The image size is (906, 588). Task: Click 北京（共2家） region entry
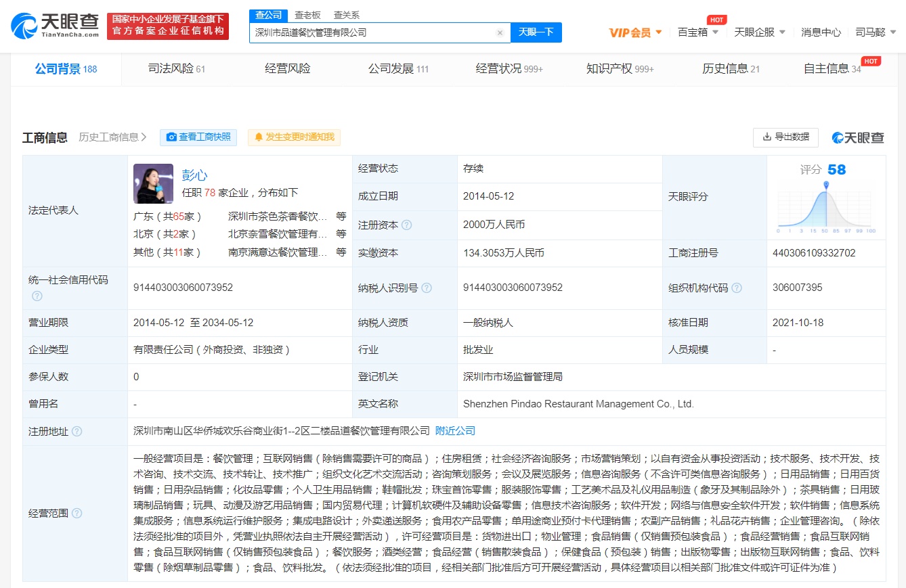click(165, 235)
